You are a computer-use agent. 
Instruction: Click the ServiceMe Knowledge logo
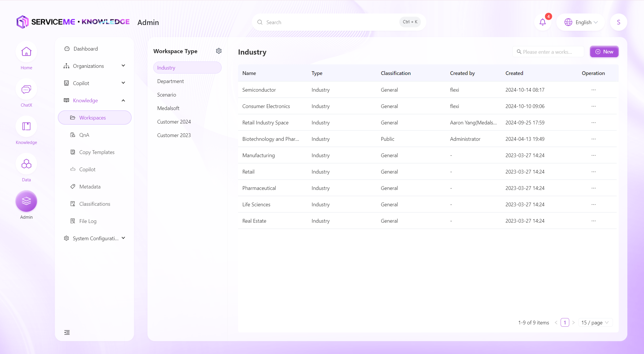73,22
